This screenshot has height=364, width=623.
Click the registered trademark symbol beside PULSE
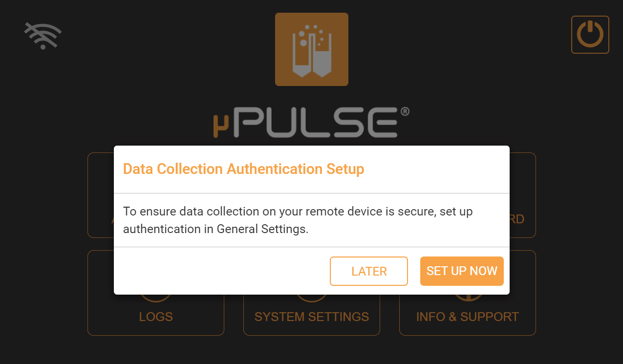coord(405,112)
